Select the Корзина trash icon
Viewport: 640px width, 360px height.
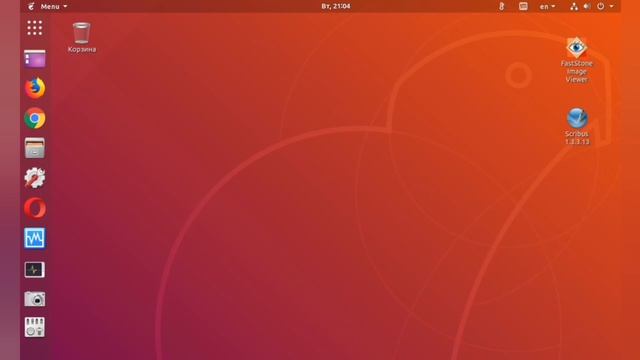pyautogui.click(x=82, y=33)
